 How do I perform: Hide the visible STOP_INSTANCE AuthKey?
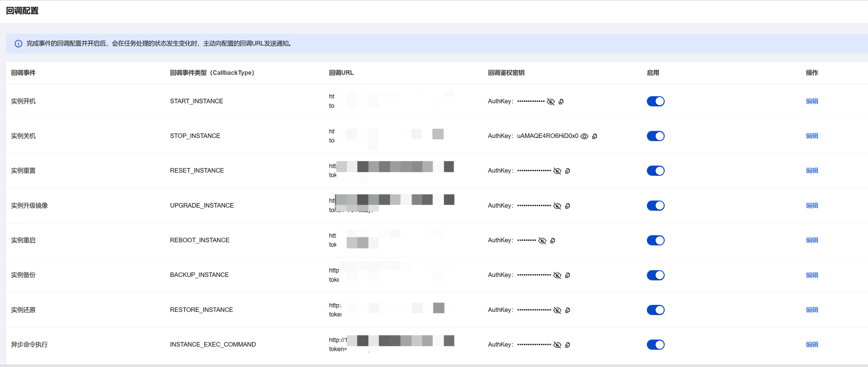(584, 136)
